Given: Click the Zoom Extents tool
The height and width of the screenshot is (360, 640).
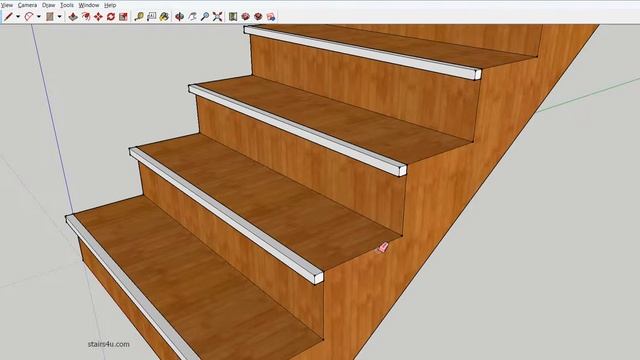Looking at the screenshot, I should [x=218, y=17].
